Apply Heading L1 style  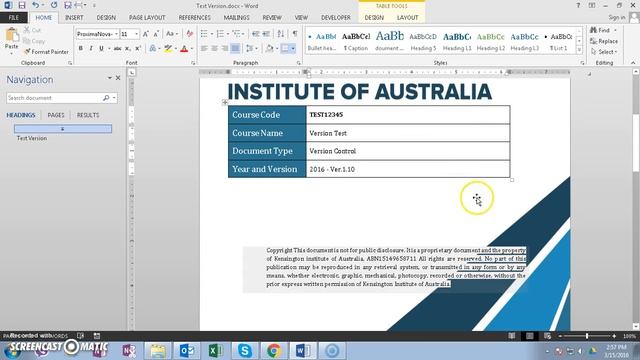pyautogui.click(x=457, y=41)
